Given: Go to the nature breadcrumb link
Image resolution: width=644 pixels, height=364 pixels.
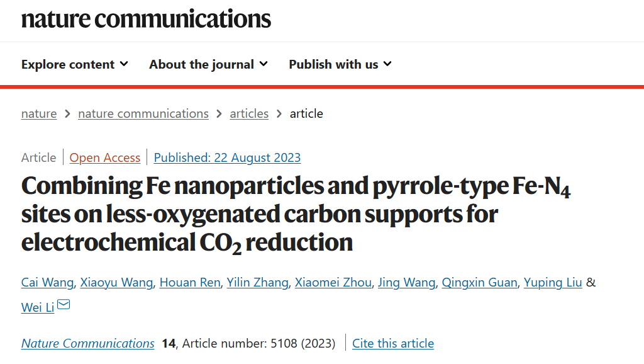Looking at the screenshot, I should 39,113.
